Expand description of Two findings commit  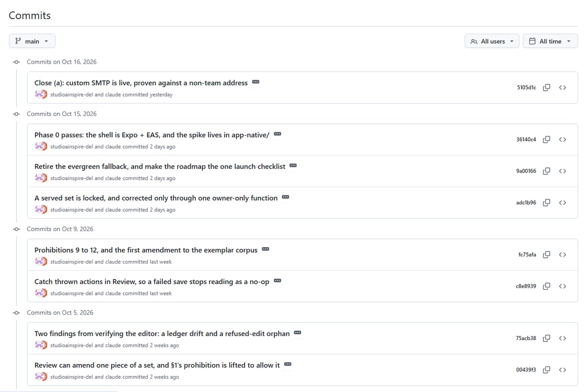point(298,333)
